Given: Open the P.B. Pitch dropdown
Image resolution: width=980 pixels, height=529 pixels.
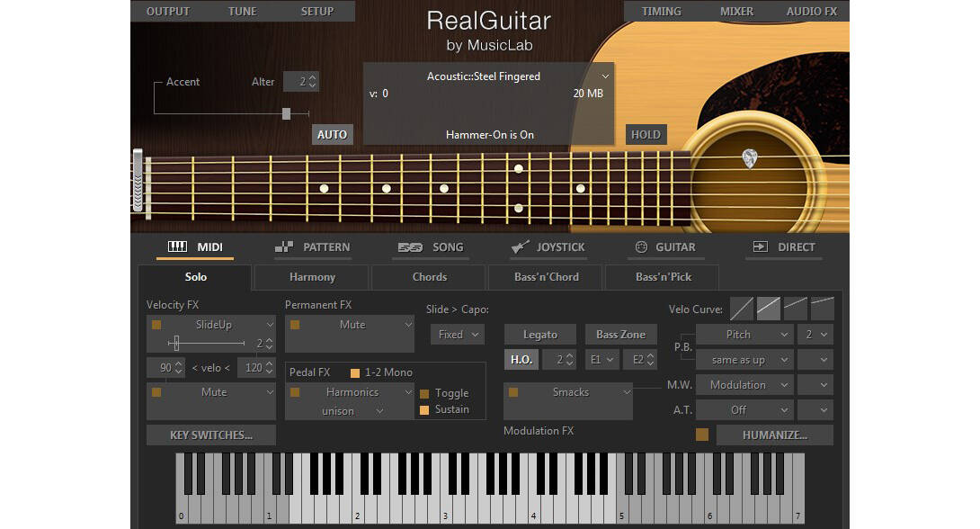Looking at the screenshot, I should 744,335.
